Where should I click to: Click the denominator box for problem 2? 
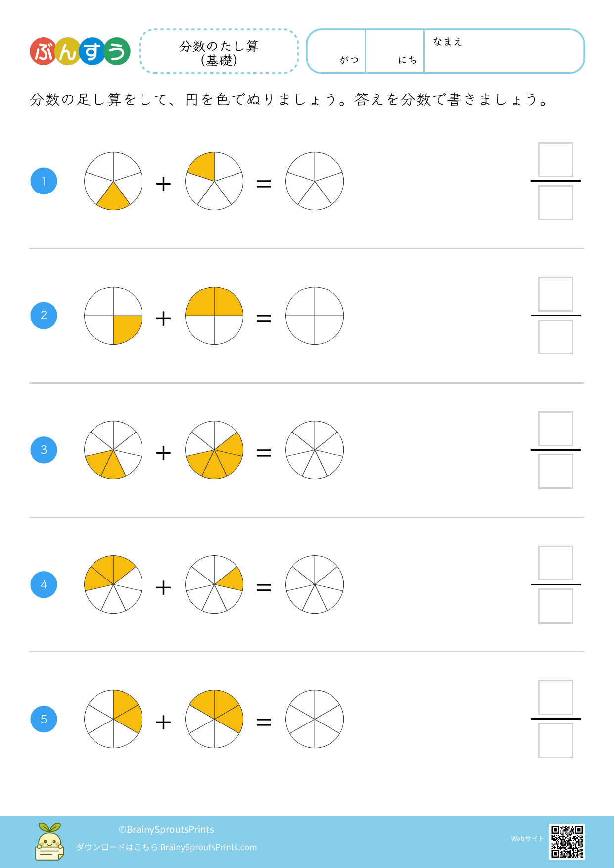click(x=556, y=337)
